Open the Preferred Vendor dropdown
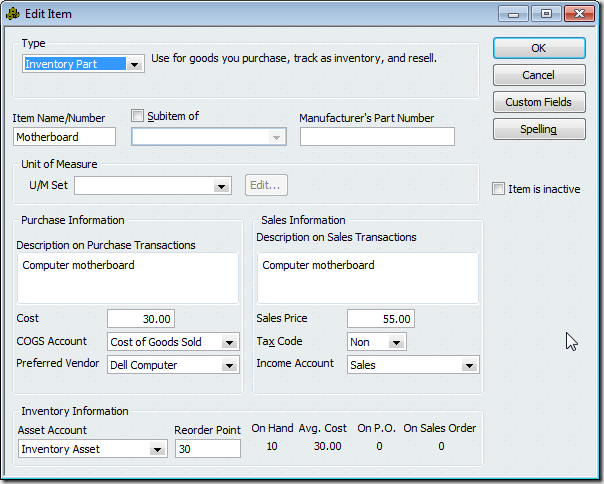 (x=230, y=365)
